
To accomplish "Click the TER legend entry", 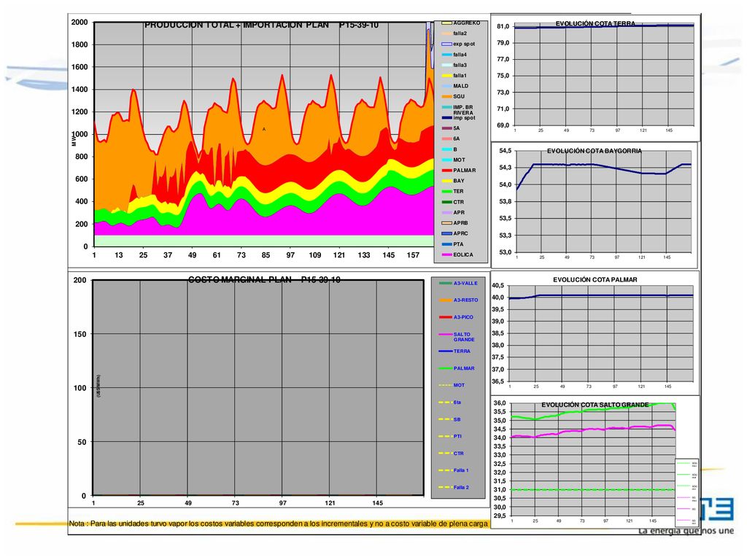I will coord(452,192).
